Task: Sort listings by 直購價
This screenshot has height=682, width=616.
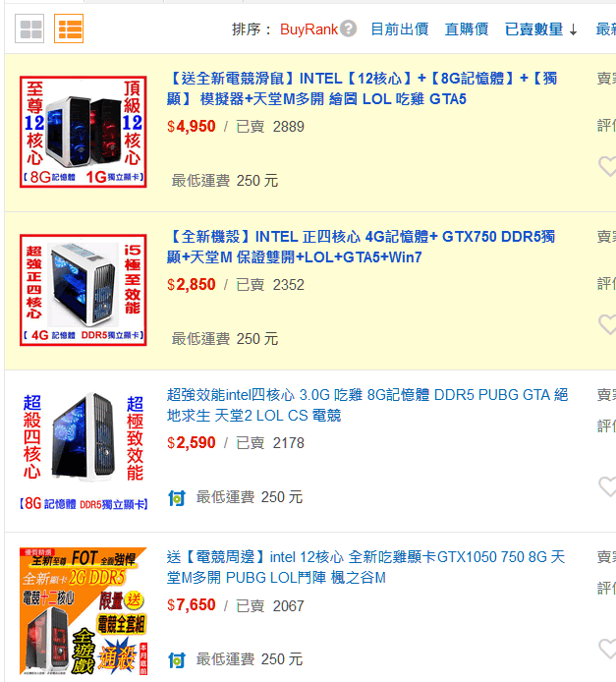Action: [467, 29]
